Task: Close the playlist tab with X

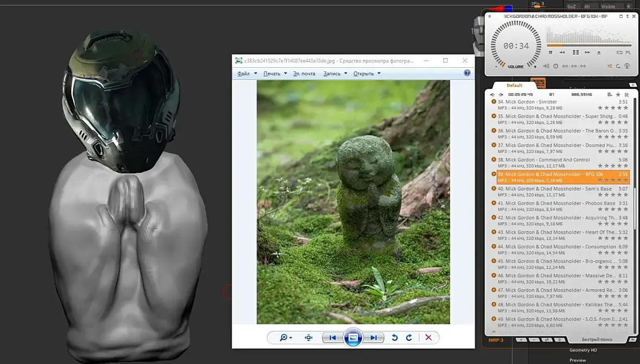Action: point(632,85)
